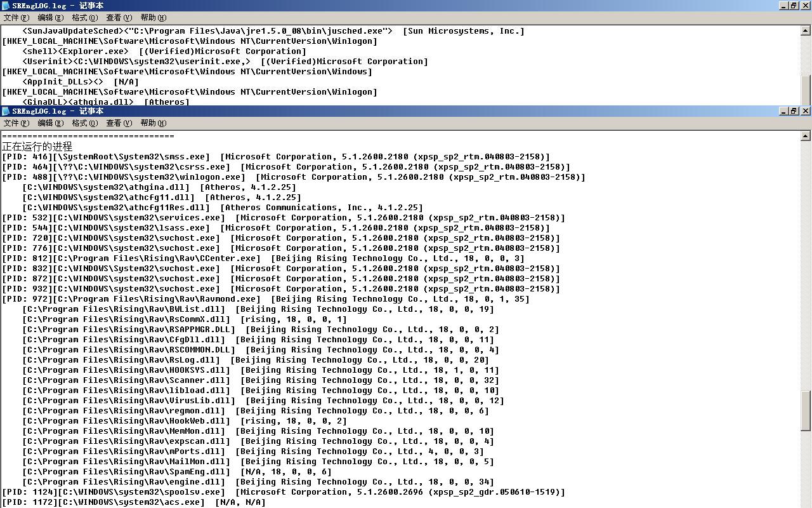812x508 pixels.
Task: Click the athcfg11.dll module line
Action: pyautogui.click(x=162, y=197)
